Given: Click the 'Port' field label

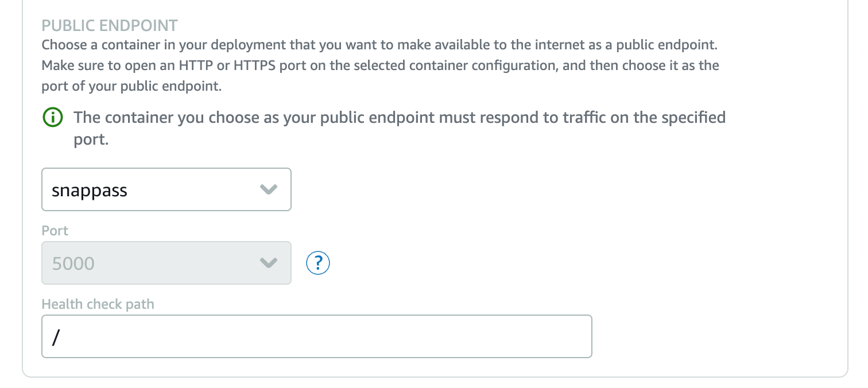Looking at the screenshot, I should [x=55, y=231].
